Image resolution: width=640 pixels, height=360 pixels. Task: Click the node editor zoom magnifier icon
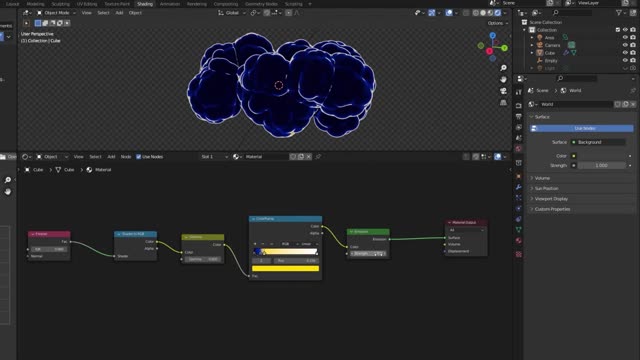[x=8, y=180]
